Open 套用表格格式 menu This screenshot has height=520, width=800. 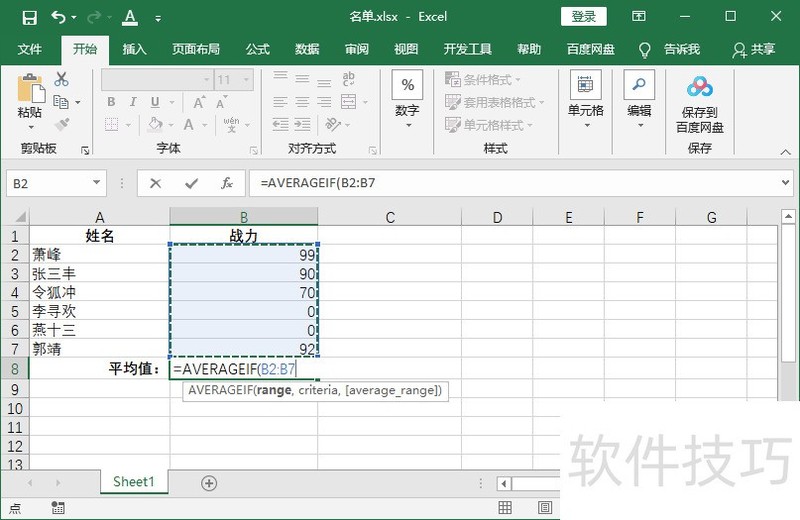[x=494, y=102]
